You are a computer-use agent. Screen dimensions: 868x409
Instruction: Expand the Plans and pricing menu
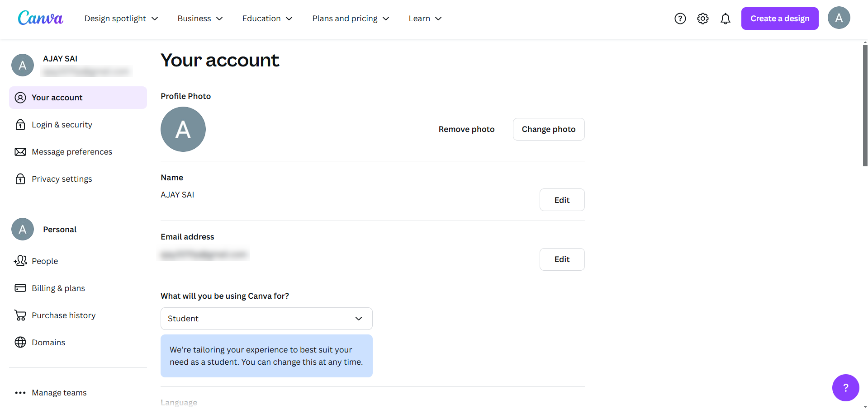(351, 19)
